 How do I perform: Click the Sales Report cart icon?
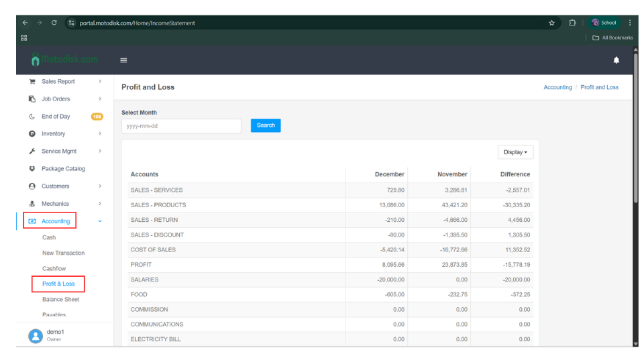(x=32, y=82)
